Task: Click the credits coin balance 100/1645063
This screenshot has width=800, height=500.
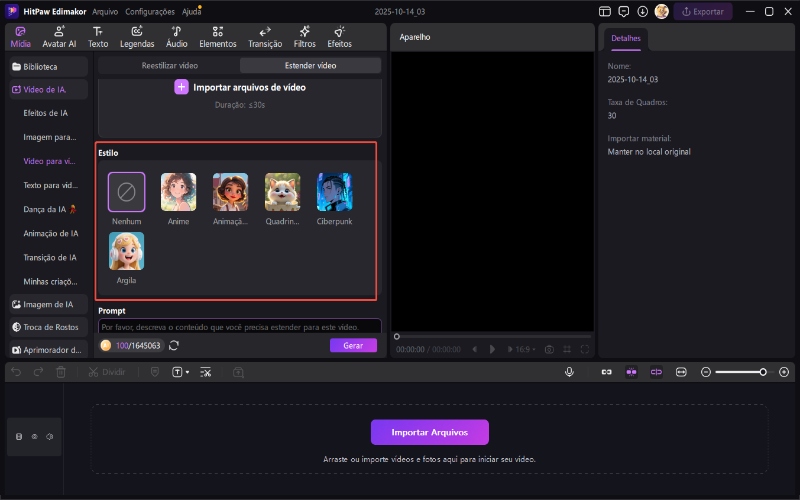Action: tap(131, 345)
